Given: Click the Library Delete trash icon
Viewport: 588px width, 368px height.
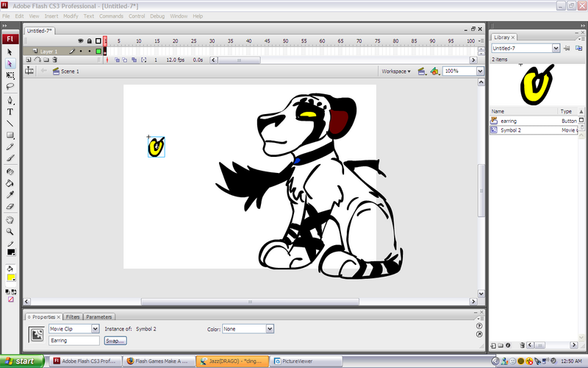Looking at the screenshot, I should [x=522, y=345].
